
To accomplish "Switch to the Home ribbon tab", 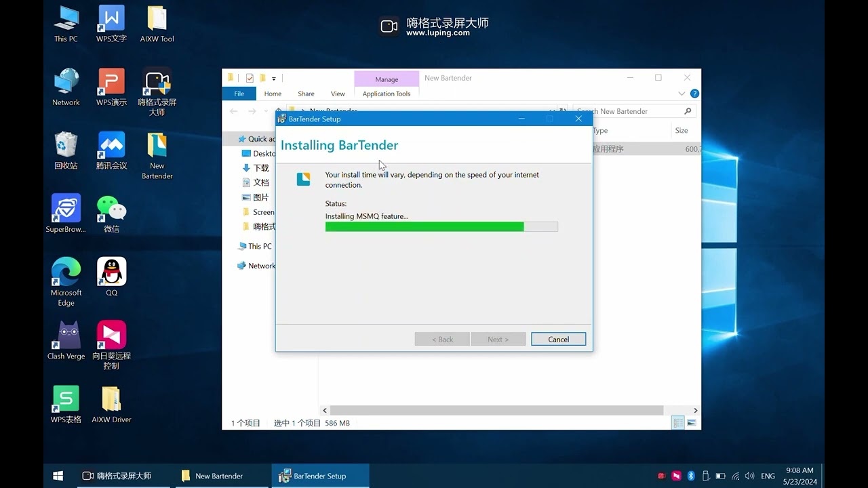I will pyautogui.click(x=273, y=94).
